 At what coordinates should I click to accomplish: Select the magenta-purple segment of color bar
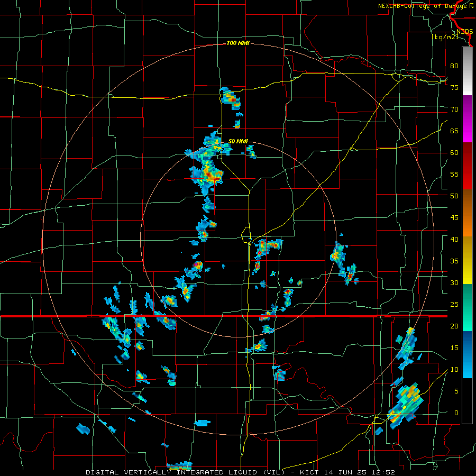click(x=467, y=119)
